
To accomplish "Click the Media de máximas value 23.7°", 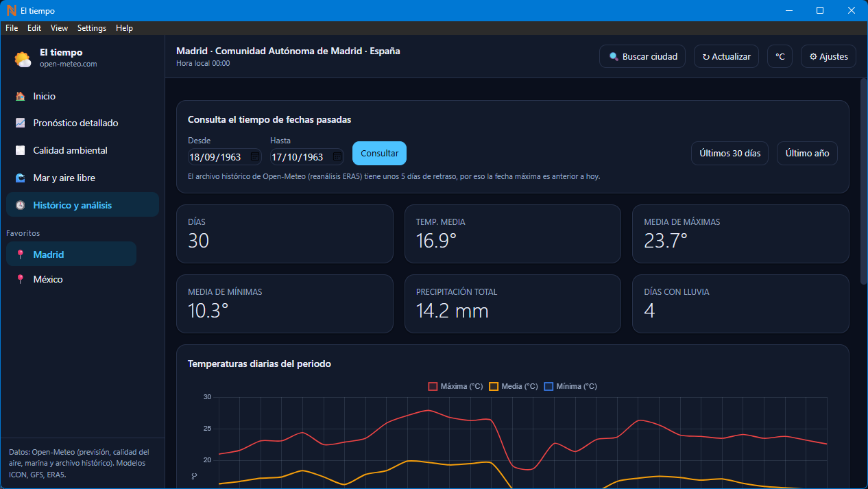I will coord(665,241).
